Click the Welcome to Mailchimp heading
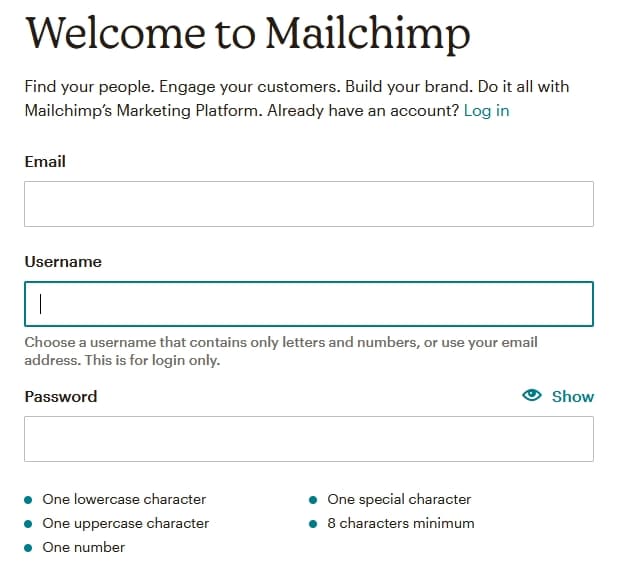Image resolution: width=632 pixels, height=574 pixels. (247, 33)
